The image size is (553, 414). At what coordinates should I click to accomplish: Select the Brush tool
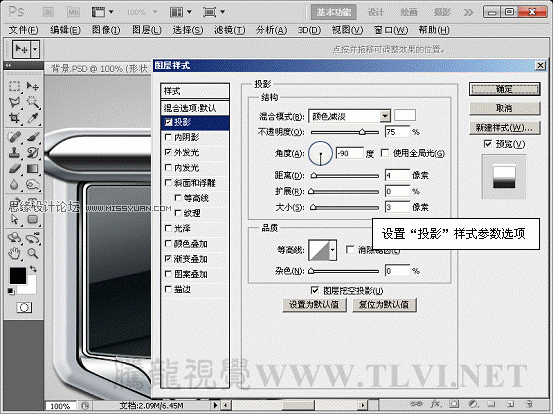[32, 137]
